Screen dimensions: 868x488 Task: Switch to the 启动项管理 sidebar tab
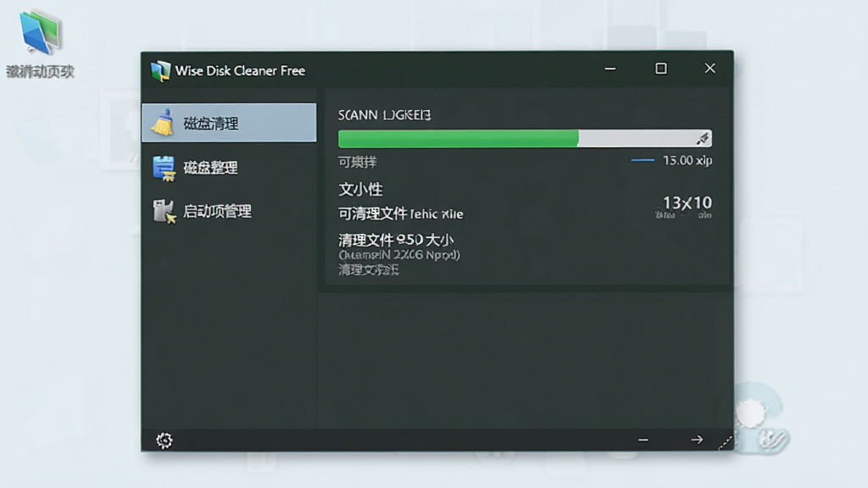(229, 211)
